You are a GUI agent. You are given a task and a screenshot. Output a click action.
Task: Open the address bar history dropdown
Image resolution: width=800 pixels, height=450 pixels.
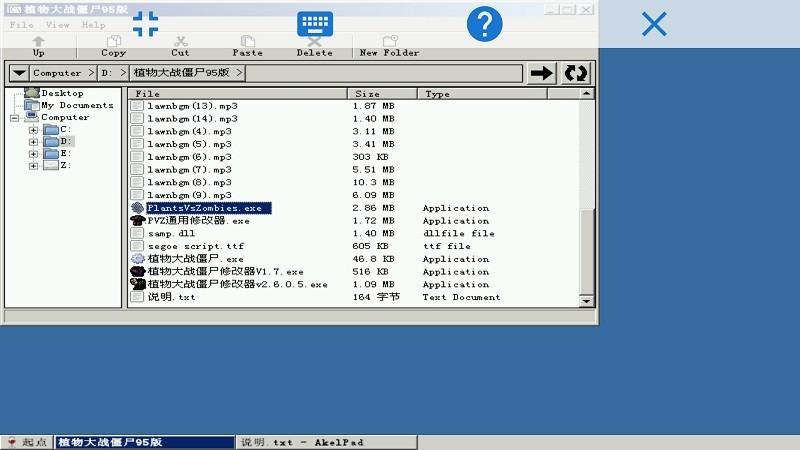click(18, 73)
